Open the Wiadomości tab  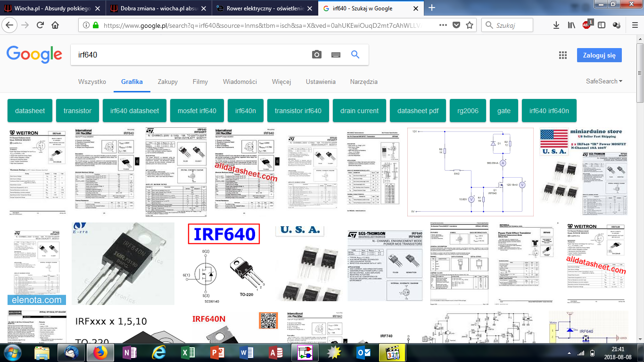pyautogui.click(x=240, y=82)
